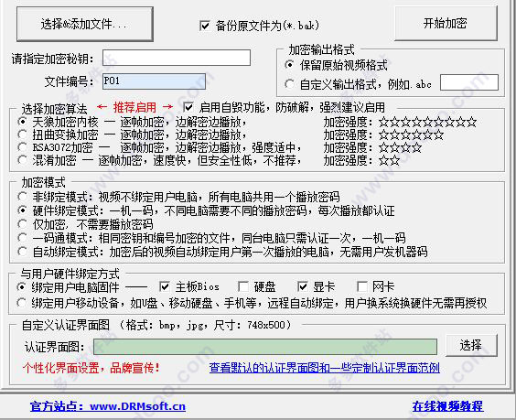Viewport: 516px width, 420px height.
Task: Open the 在线视频教程 link
Action: pyautogui.click(x=447, y=406)
